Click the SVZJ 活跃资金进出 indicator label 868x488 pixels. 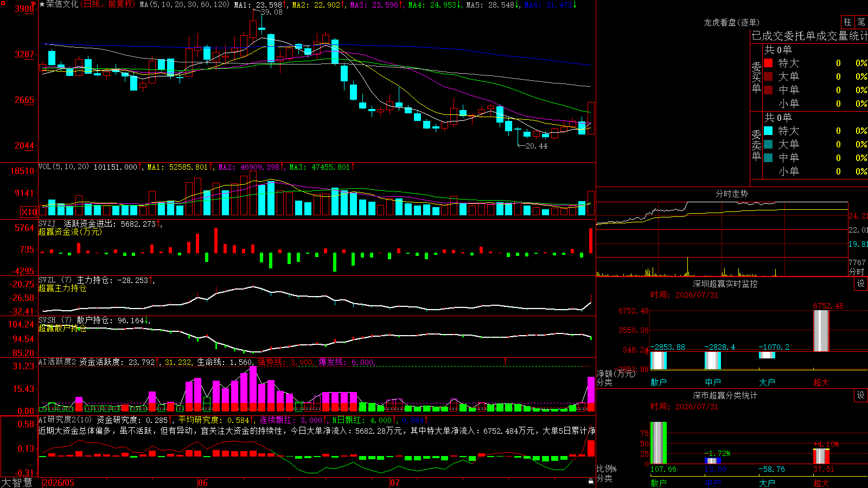click(76, 223)
